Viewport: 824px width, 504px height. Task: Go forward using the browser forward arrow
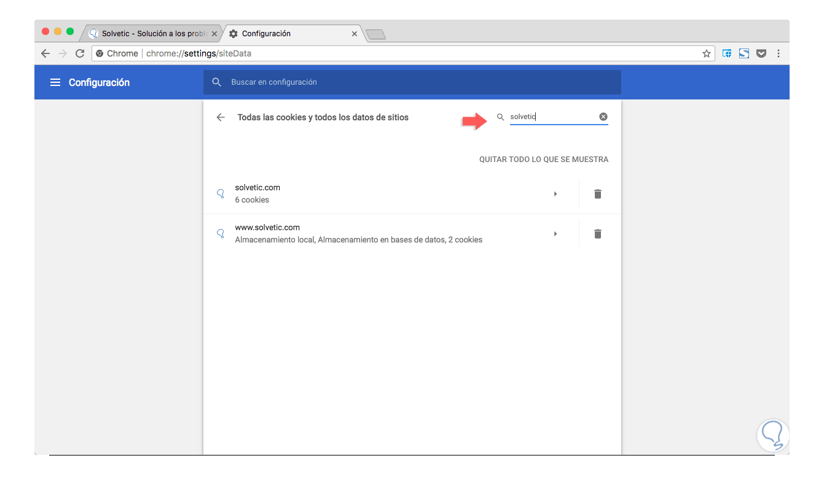[x=62, y=53]
